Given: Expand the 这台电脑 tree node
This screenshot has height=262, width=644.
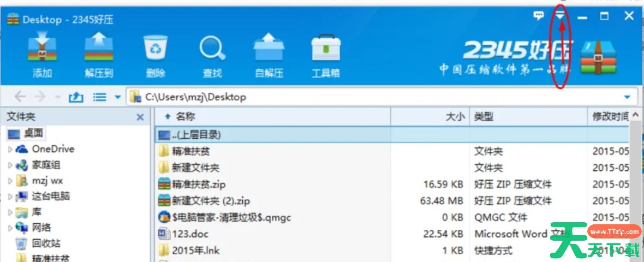Looking at the screenshot, I should click(10, 196).
